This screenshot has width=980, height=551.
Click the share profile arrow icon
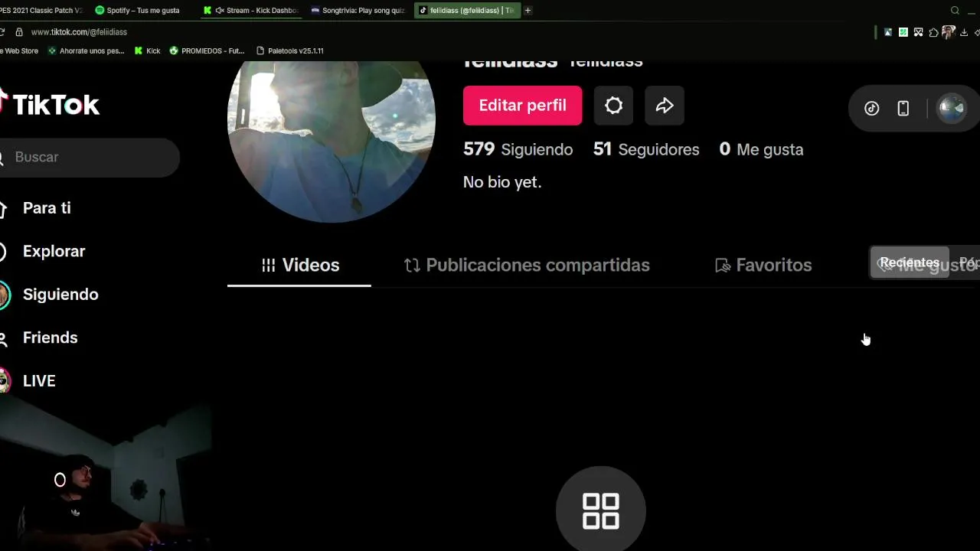point(665,106)
